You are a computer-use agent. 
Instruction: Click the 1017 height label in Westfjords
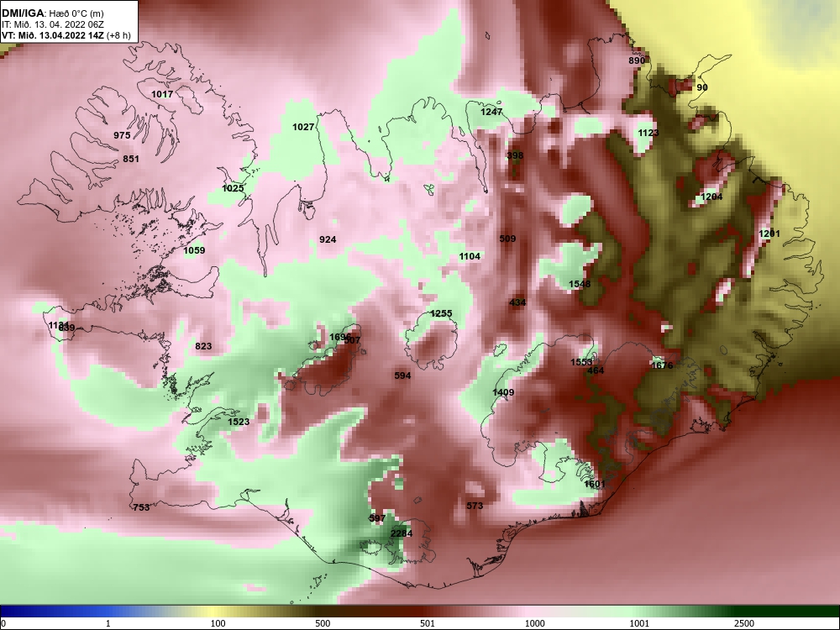click(162, 94)
